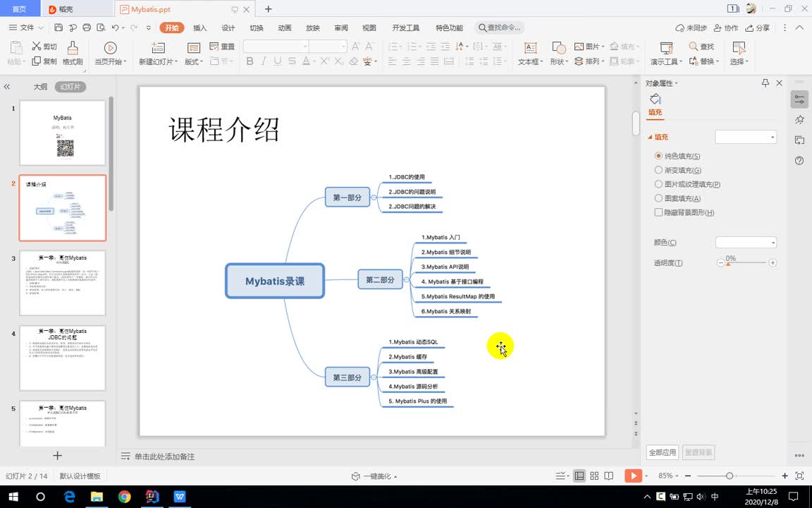Open the 版式 layout dropdown
Viewport: 812px width, 508px height.
tap(194, 61)
